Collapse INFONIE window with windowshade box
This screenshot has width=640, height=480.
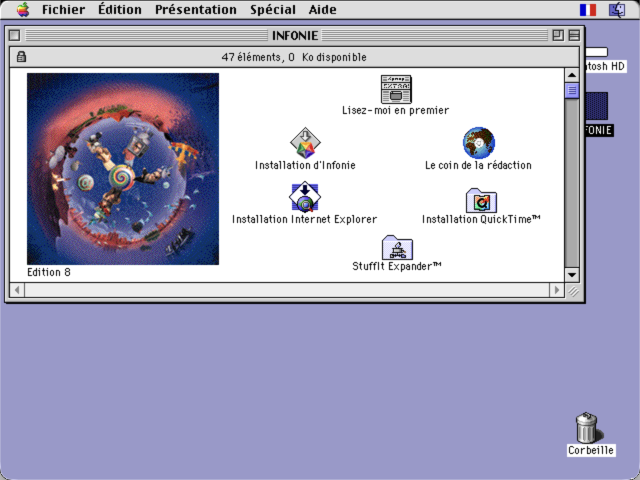pos(574,36)
